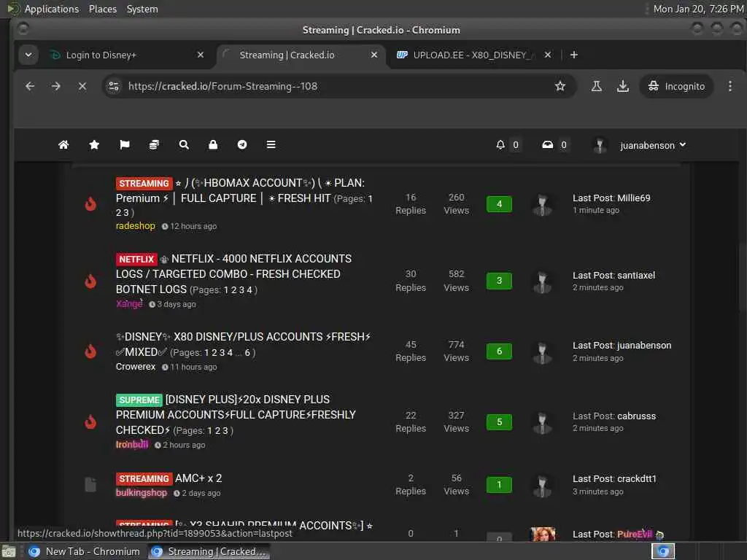View author Xange profile
This screenshot has height=560, width=747.
[x=129, y=303]
